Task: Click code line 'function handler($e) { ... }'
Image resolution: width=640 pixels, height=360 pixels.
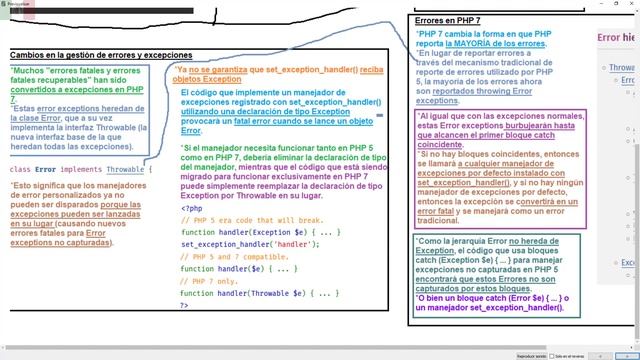Action: tap(239, 269)
